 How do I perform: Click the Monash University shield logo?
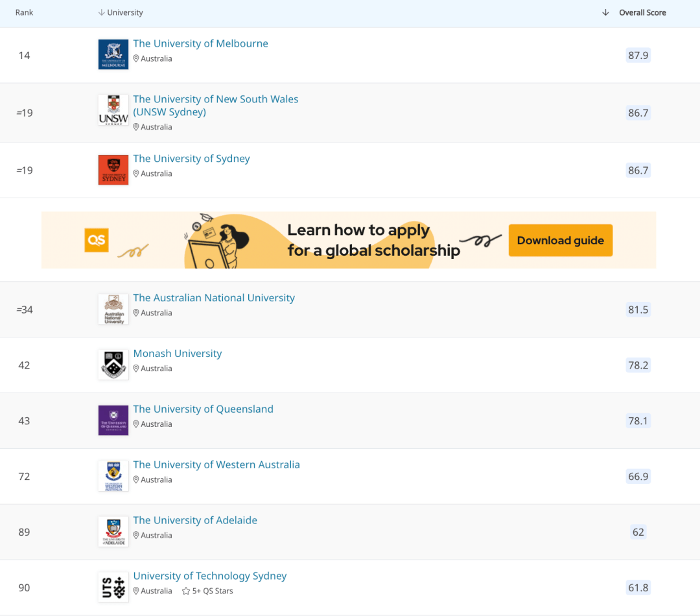(x=113, y=365)
